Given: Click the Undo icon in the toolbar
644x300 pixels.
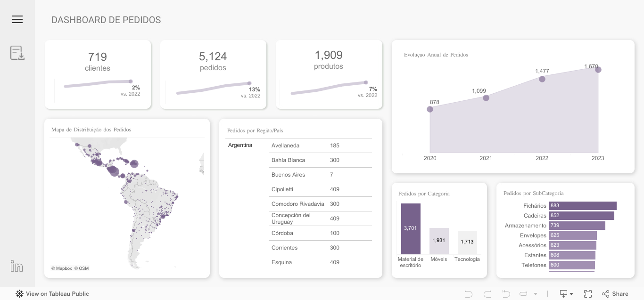Looking at the screenshot, I should point(469,293).
